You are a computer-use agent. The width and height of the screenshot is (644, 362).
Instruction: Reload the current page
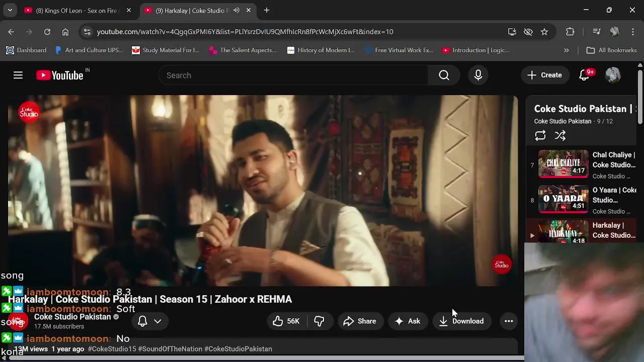(47, 32)
